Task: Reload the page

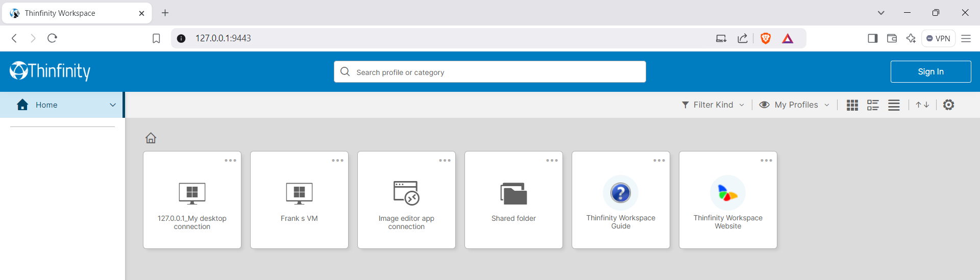Action: coord(52,38)
